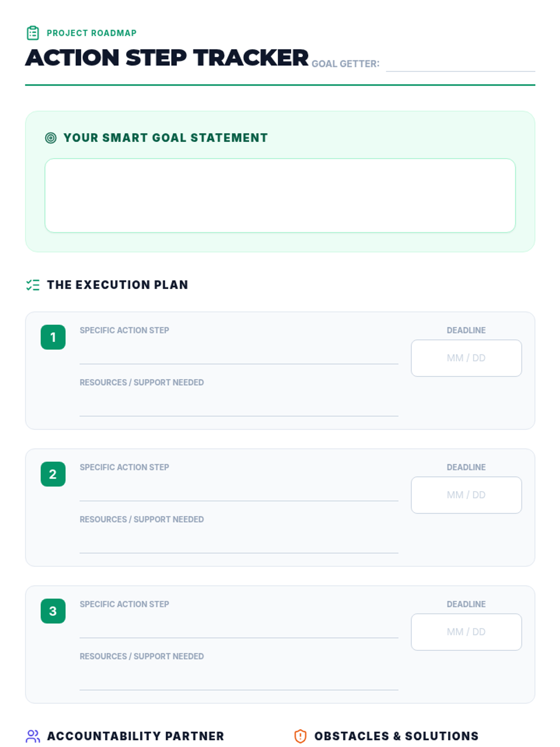Click step 3 Resources / Support Needed line

(238, 681)
